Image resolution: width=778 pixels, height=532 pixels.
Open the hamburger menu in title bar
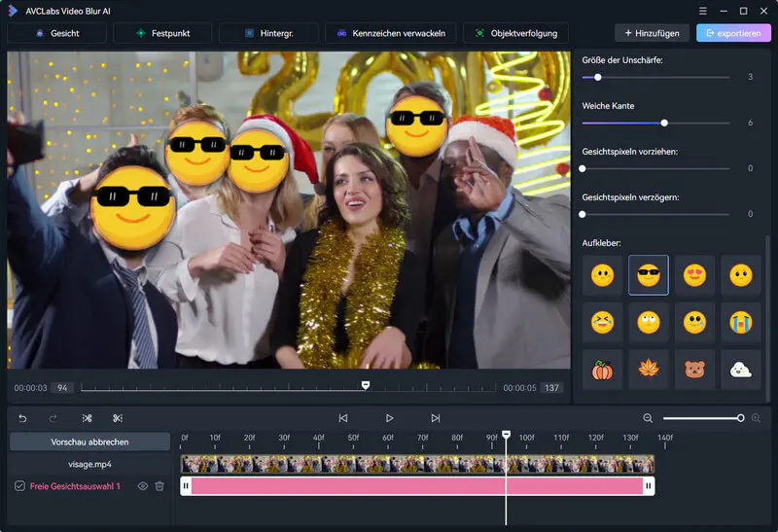pyautogui.click(x=702, y=11)
